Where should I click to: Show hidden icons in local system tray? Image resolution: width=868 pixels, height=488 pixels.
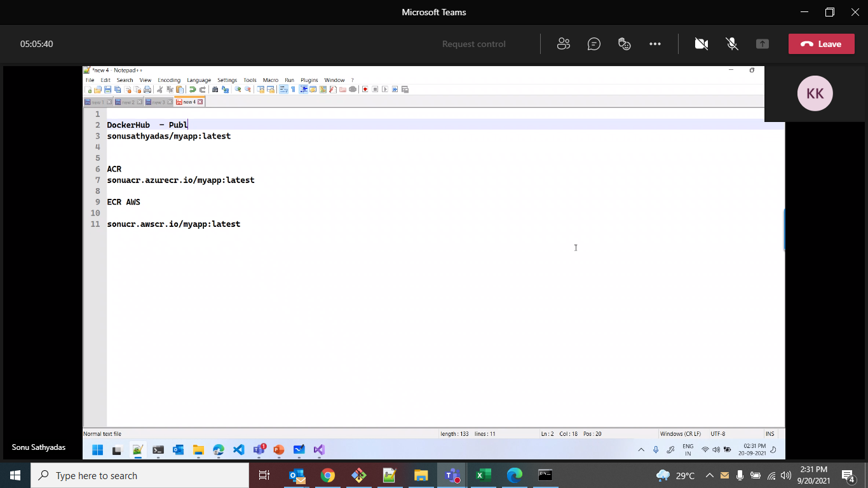710,475
